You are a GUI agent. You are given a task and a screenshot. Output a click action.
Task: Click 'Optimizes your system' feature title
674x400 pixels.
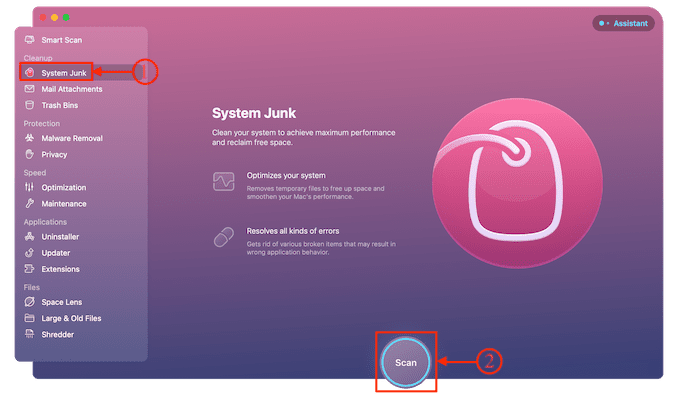(x=286, y=175)
